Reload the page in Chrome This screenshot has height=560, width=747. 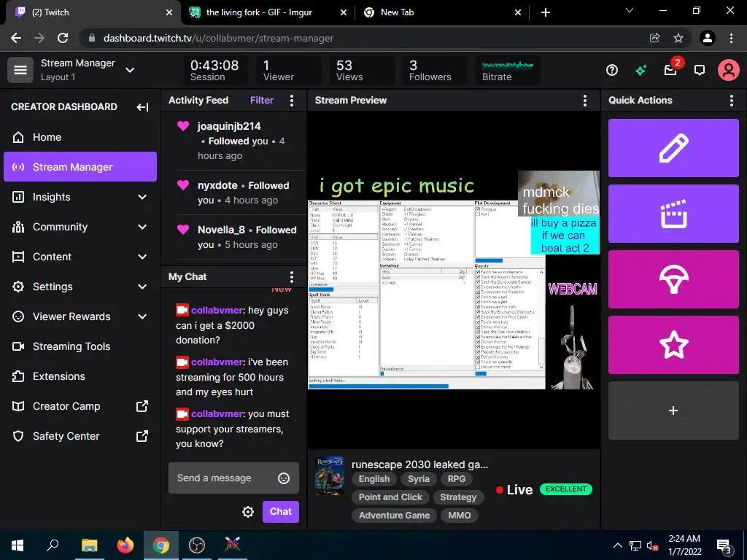point(63,38)
